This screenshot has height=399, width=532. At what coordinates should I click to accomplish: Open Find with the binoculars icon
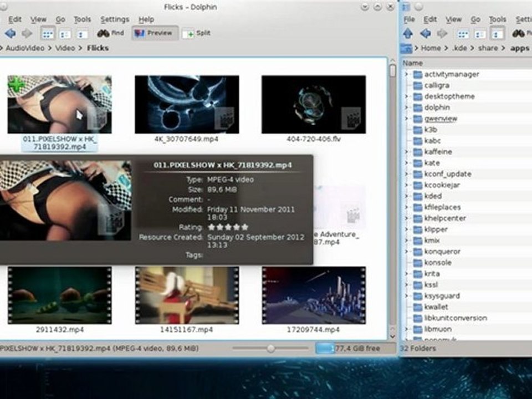(x=111, y=33)
